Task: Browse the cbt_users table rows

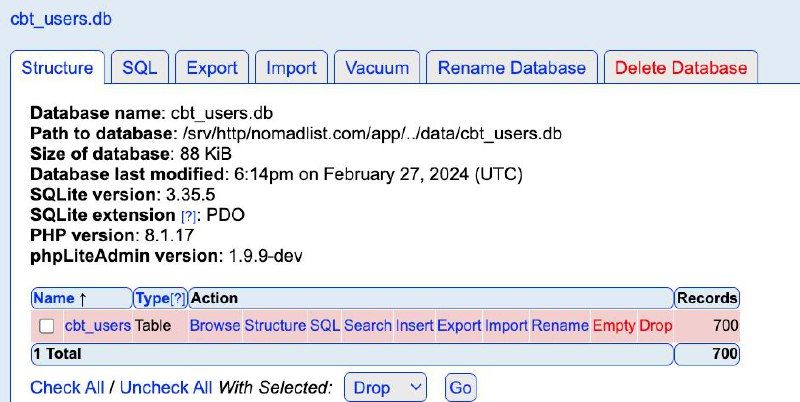Action: click(215, 326)
